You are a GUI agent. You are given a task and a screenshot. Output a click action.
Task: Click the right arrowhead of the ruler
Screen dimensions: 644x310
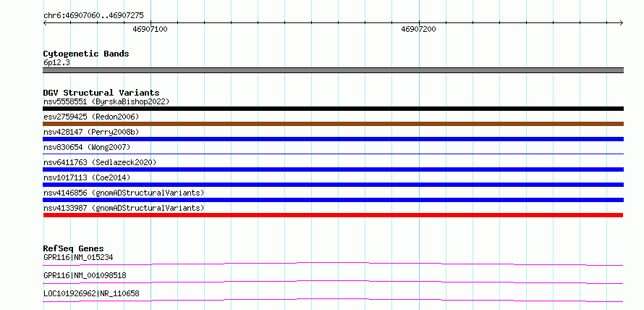point(622,22)
